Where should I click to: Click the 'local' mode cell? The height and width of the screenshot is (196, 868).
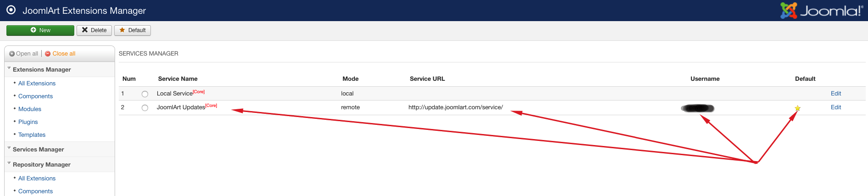coord(347,93)
